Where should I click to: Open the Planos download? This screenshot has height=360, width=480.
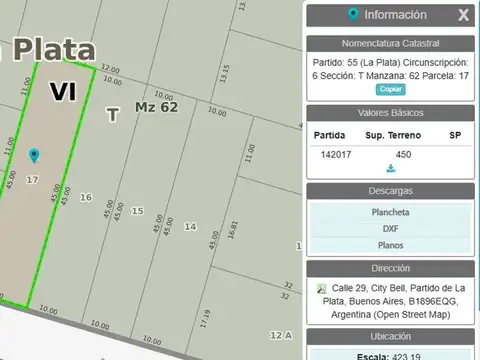click(x=390, y=245)
